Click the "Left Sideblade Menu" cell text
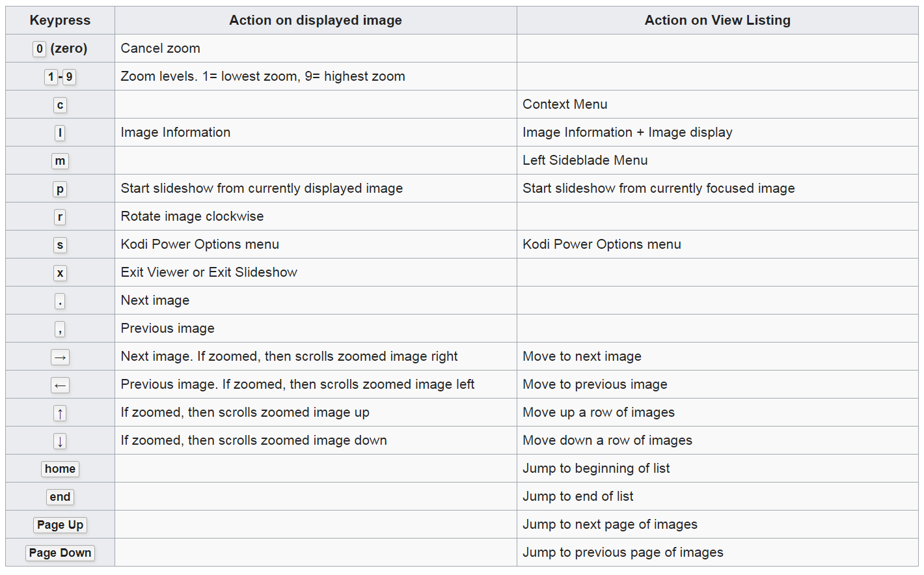 585,160
